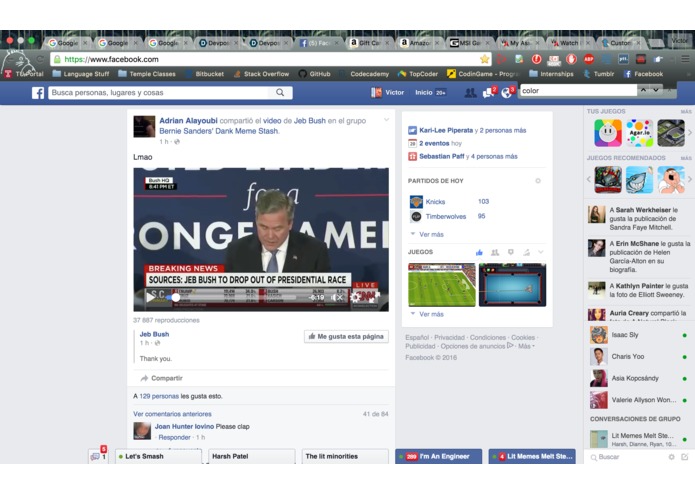
Task: Play the Jeb Bush video
Action: pos(151,297)
